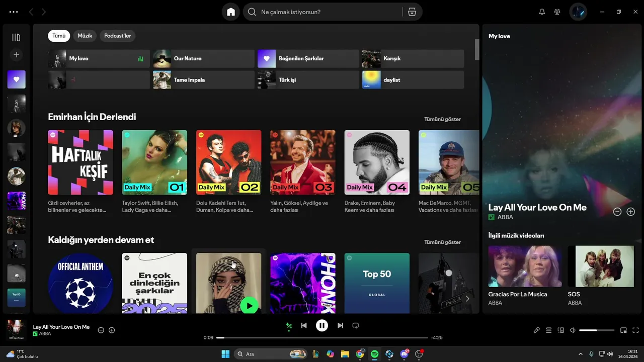Open the Tame Impala shortcut tile

tap(204, 79)
